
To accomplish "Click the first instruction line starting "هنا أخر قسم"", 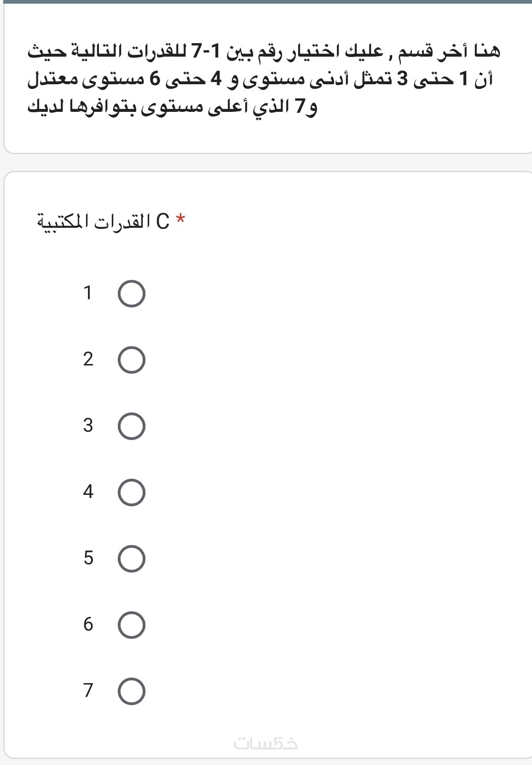I will click(264, 51).
